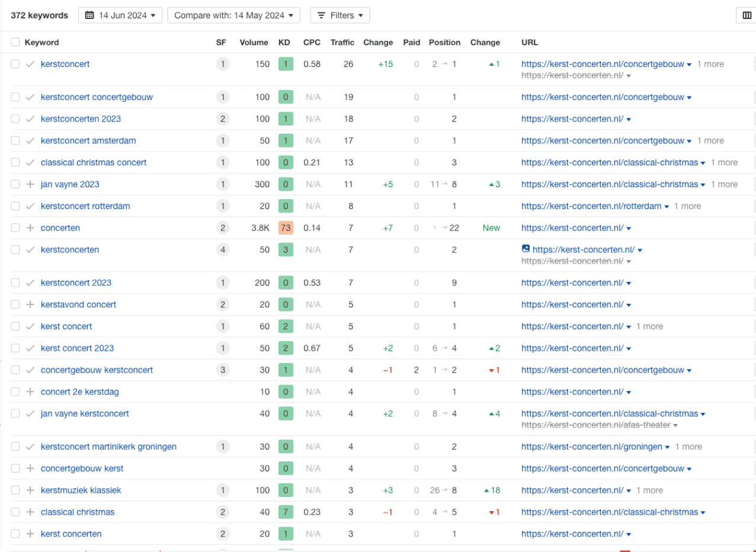The image size is (756, 552).
Task: Expand URL caret for kerstconcert martinikerk groningen
Action: pos(668,447)
